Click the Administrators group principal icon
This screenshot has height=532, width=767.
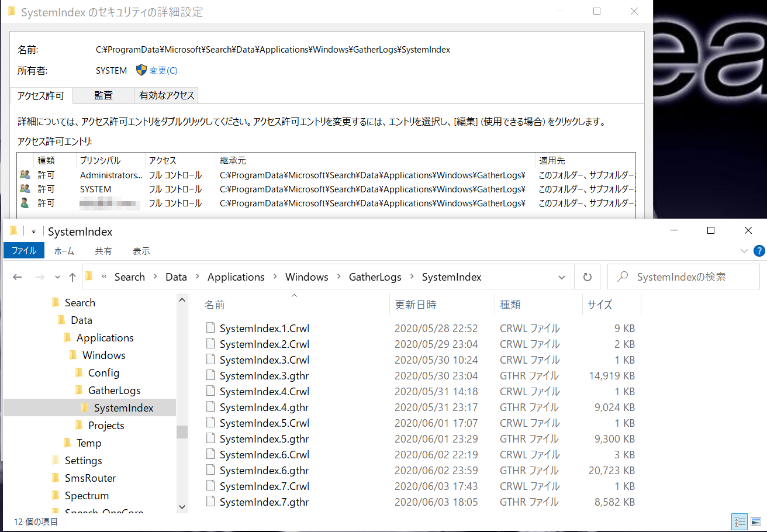[x=25, y=175]
